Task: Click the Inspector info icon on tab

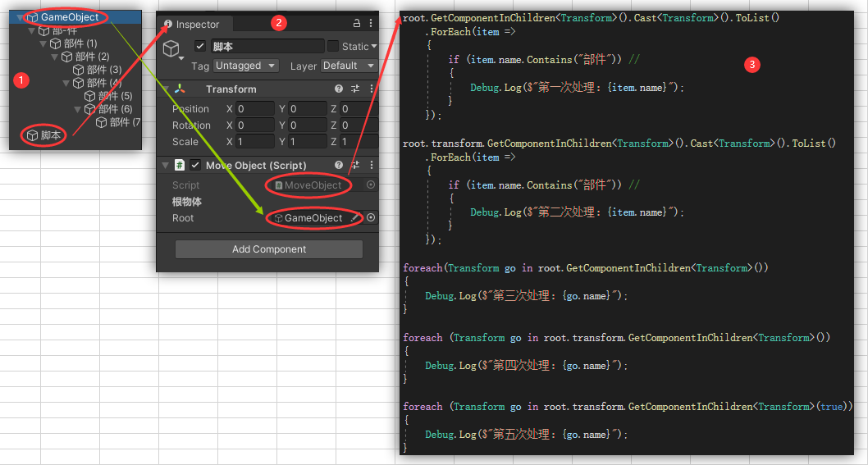Action: click(x=167, y=24)
